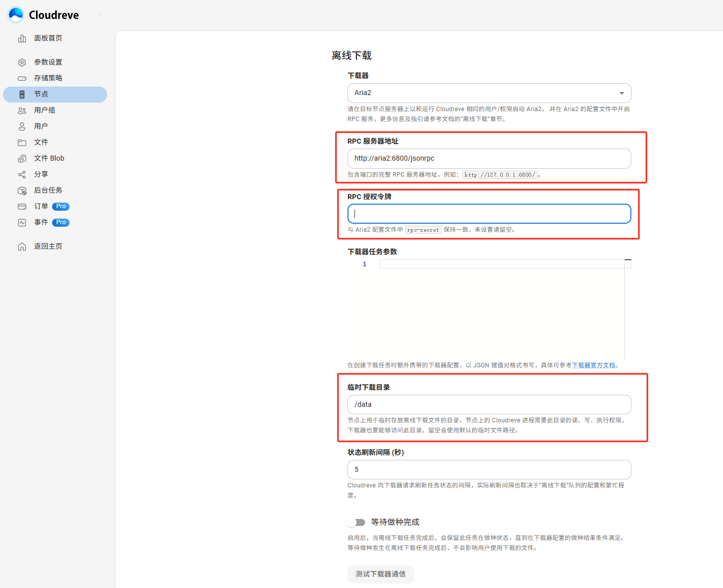
Task: Open the 下载器 downloader dropdown showing Aria2
Action: (x=489, y=93)
